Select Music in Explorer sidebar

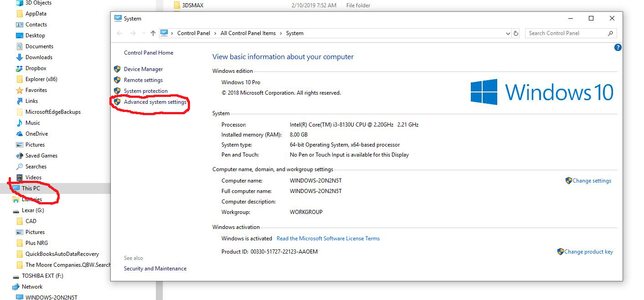pyautogui.click(x=33, y=123)
